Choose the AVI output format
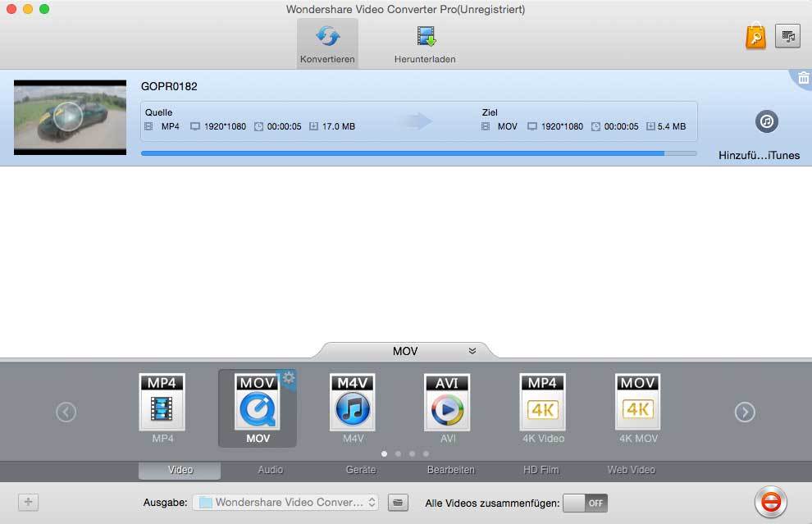The height and width of the screenshot is (524, 812). tap(447, 403)
